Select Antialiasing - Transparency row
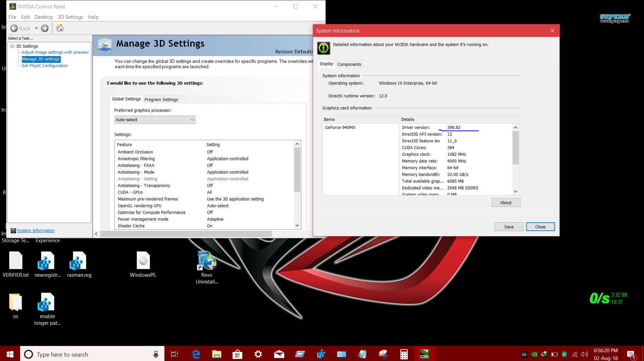 coord(204,186)
